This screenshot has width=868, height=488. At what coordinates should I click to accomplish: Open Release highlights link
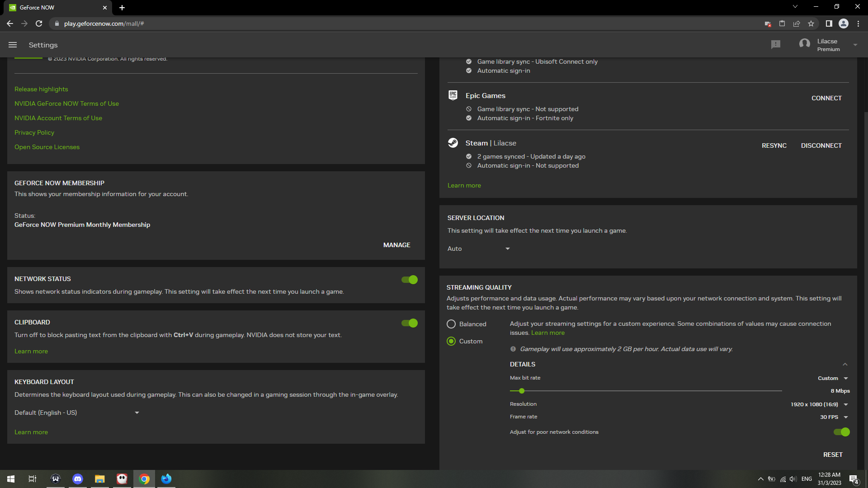(41, 89)
